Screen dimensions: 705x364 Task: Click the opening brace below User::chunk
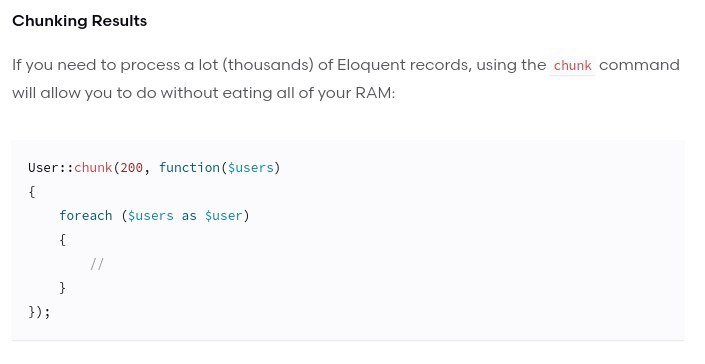click(x=31, y=192)
